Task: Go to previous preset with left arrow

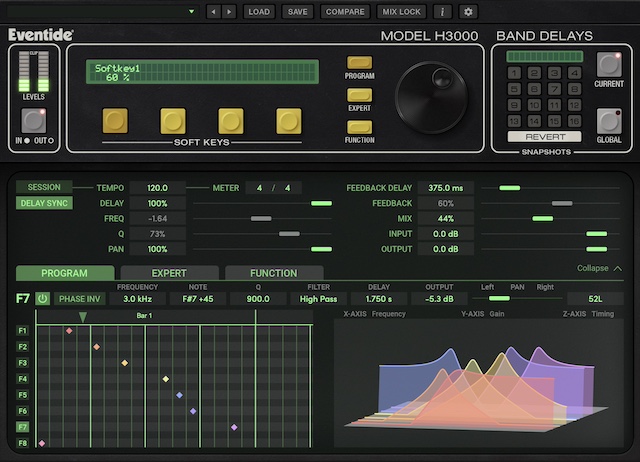Action: (x=212, y=12)
